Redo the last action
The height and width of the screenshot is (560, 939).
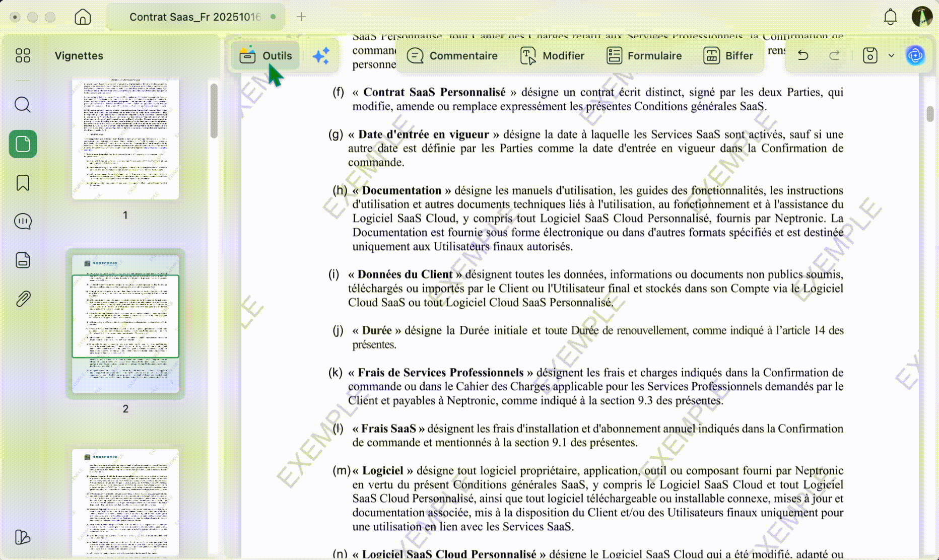pyautogui.click(x=835, y=55)
